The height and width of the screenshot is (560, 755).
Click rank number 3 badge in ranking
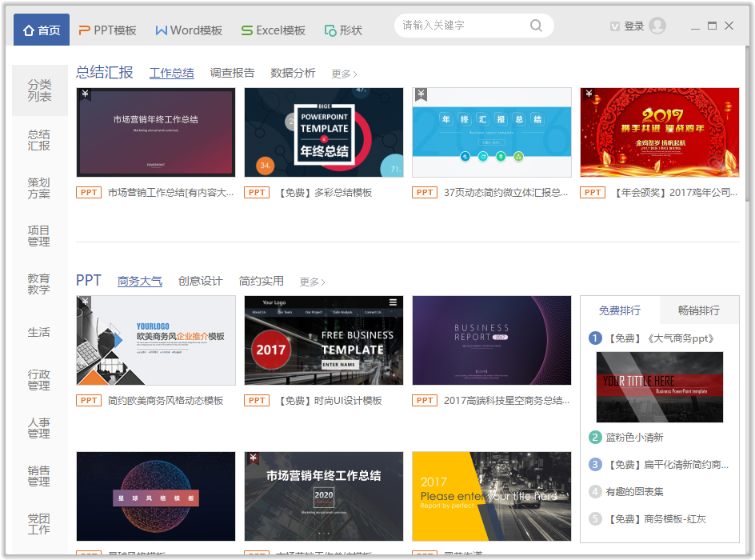[595, 465]
